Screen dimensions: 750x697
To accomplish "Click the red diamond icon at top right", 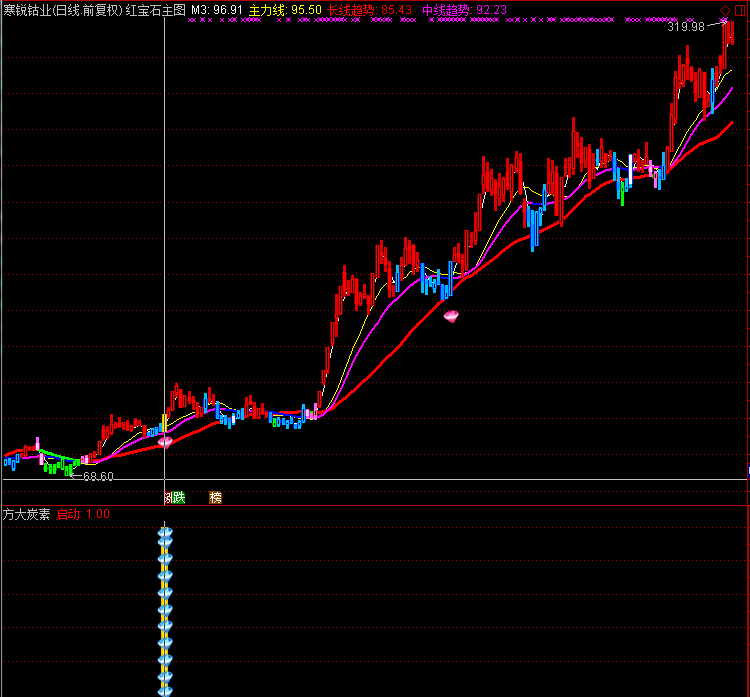I will [725, 10].
